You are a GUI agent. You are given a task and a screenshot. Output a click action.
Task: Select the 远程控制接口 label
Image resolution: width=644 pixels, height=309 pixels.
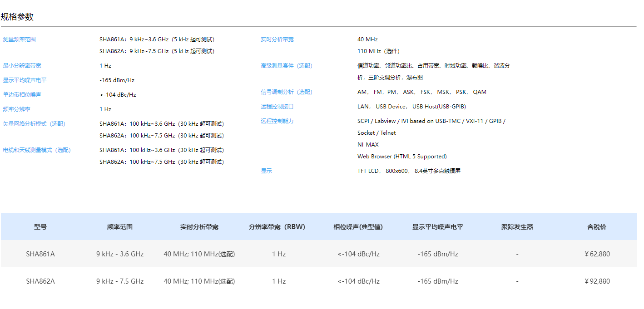pyautogui.click(x=277, y=107)
